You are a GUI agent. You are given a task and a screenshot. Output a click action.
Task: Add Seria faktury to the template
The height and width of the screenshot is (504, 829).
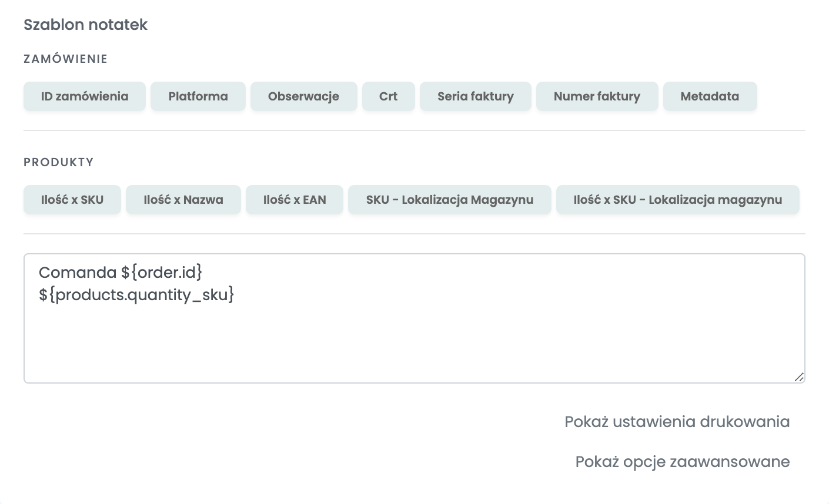(x=476, y=96)
